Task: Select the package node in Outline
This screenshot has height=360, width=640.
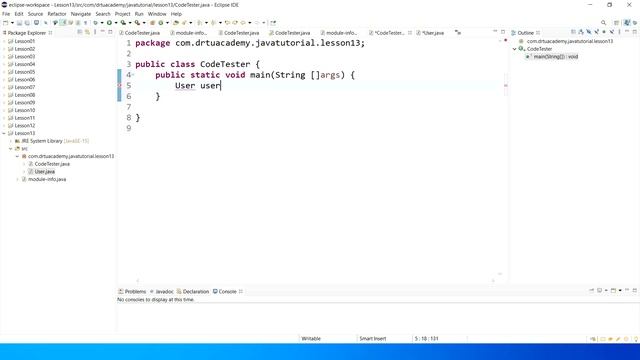Action: pos(569,41)
